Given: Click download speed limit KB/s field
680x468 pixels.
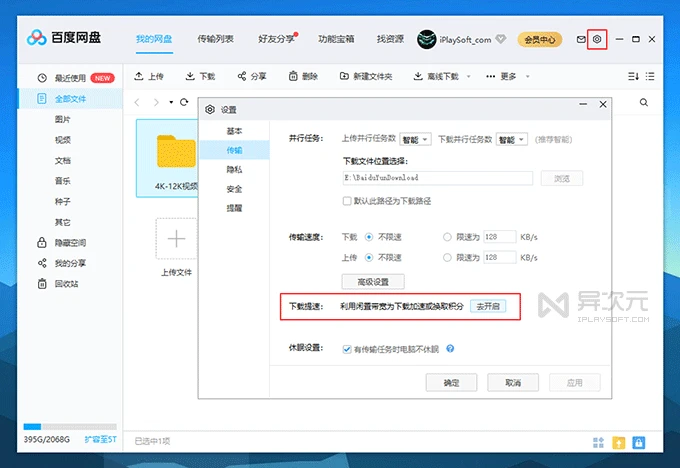Looking at the screenshot, I should point(500,237).
